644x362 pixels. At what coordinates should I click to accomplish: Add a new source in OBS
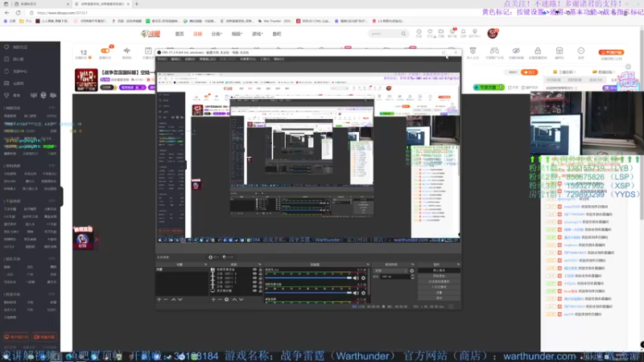click(x=213, y=299)
